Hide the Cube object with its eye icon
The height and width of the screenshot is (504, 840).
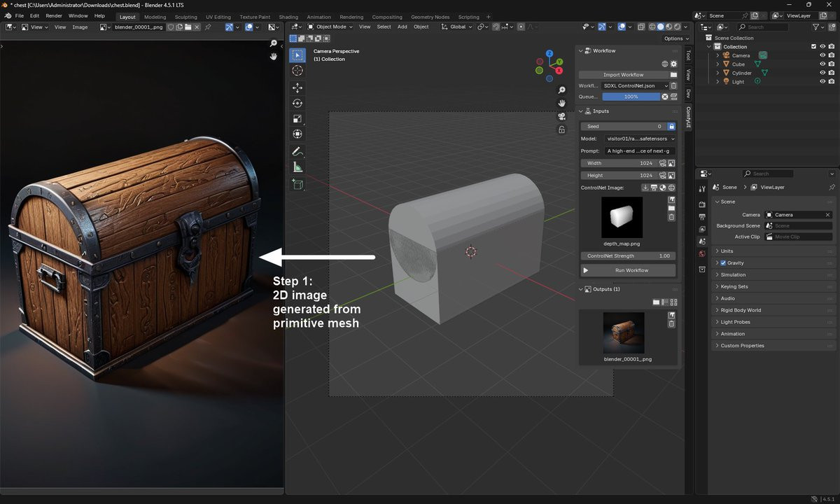pyautogui.click(x=822, y=64)
